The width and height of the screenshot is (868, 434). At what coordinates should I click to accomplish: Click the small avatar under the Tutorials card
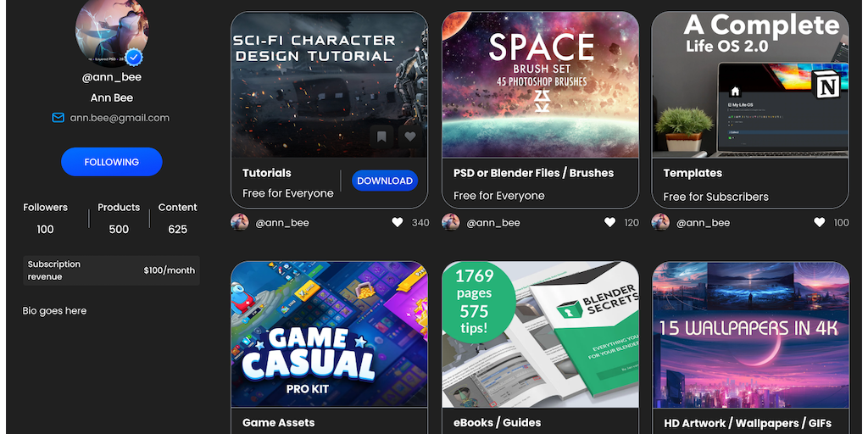click(x=240, y=223)
